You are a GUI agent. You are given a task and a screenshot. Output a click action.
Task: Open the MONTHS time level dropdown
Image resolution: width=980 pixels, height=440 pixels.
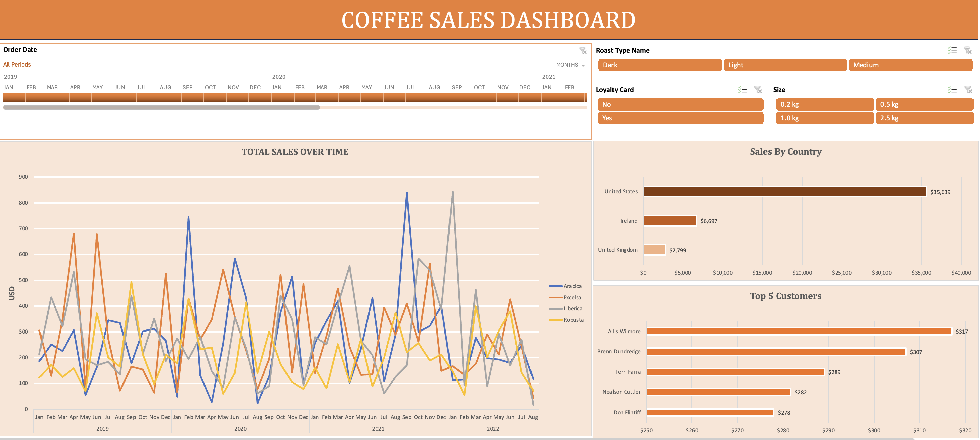(x=570, y=64)
